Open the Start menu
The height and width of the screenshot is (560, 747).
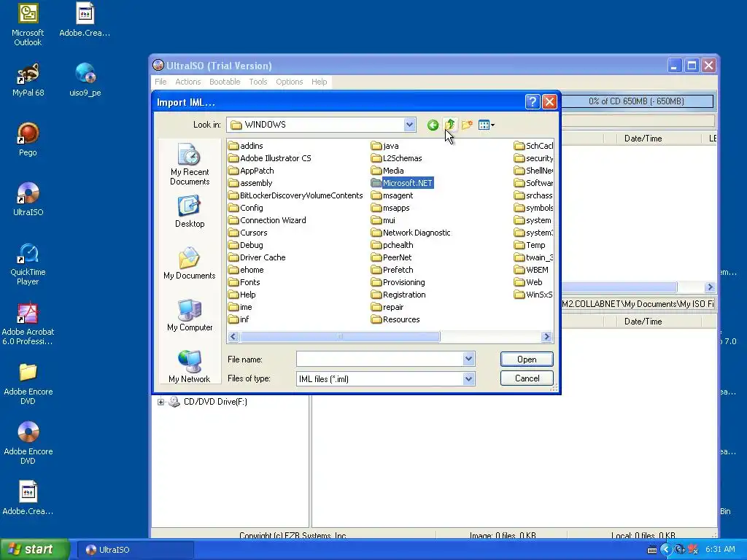(x=34, y=550)
